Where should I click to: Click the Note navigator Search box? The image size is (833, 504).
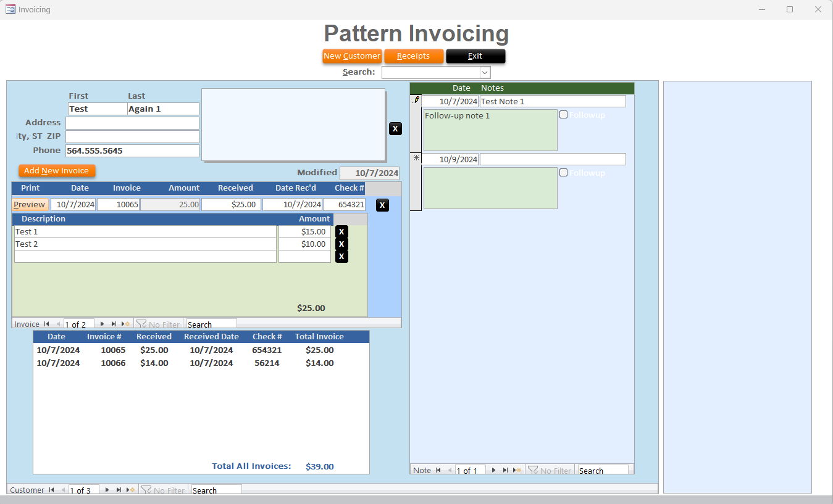click(x=603, y=470)
